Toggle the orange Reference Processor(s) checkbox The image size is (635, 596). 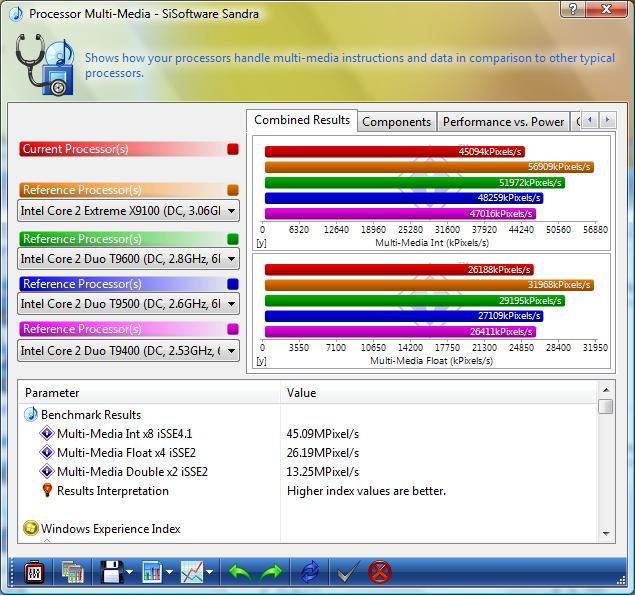pyautogui.click(x=233, y=190)
